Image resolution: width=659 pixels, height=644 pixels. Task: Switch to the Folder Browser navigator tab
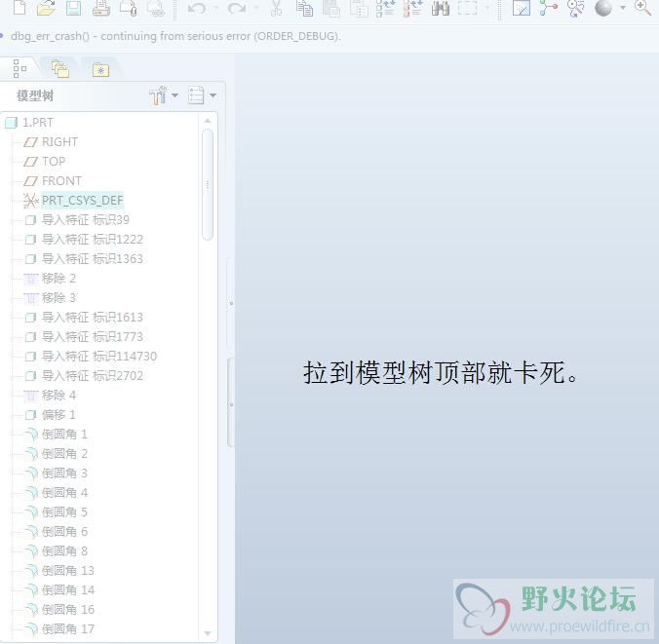60,69
